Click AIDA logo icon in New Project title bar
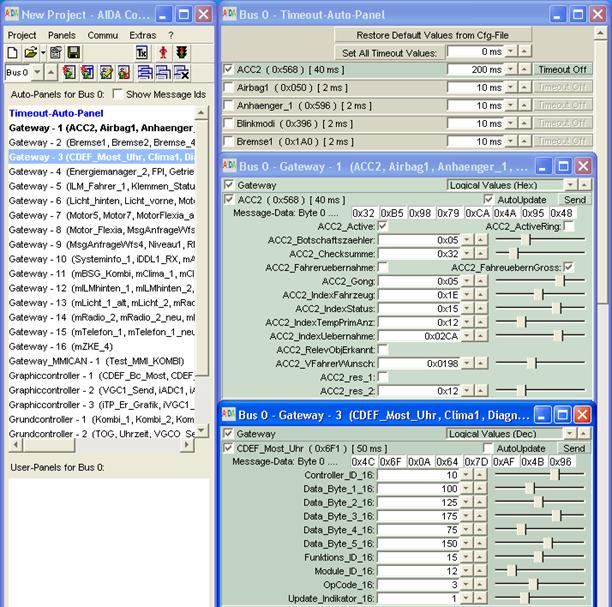Screen dimensions: 612x607 pos(12,14)
